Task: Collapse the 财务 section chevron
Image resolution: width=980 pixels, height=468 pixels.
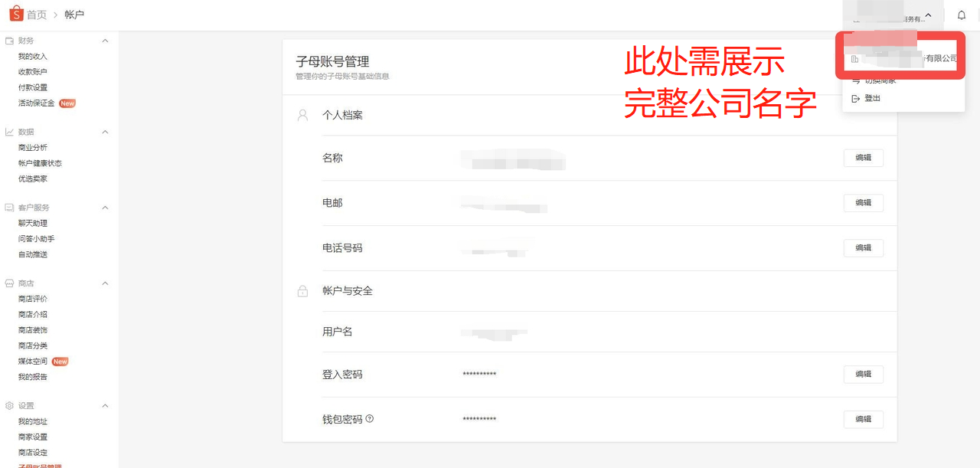Action: (106, 41)
